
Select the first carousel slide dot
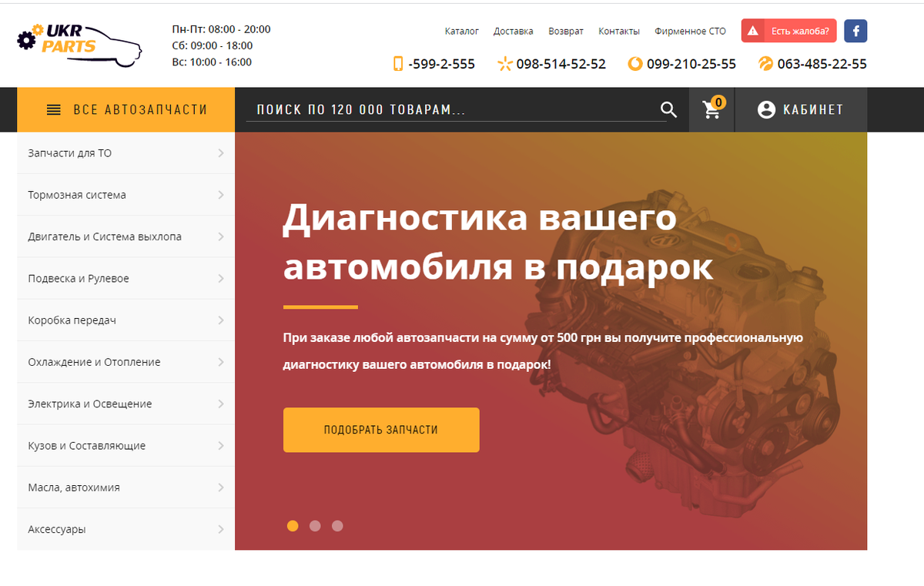pyautogui.click(x=293, y=526)
